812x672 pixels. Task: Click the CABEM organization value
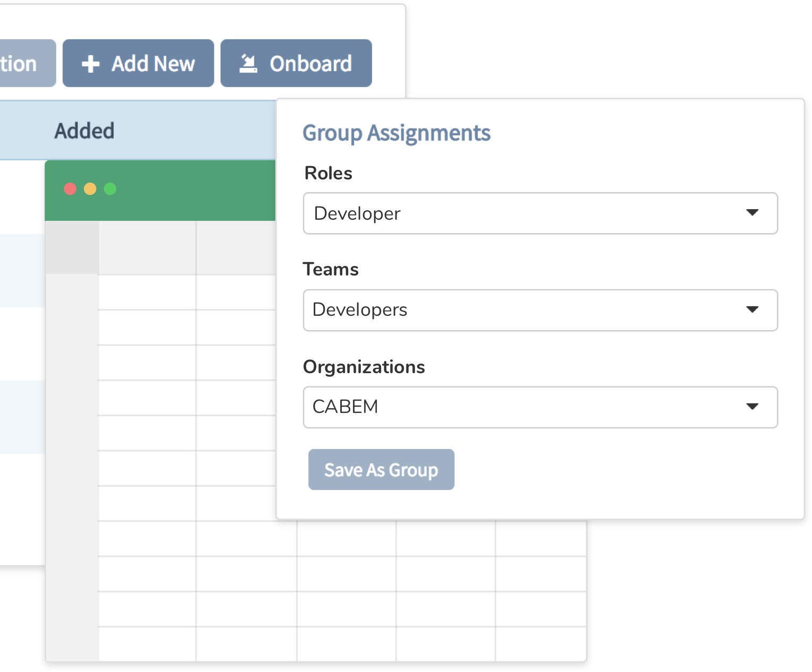(x=345, y=407)
